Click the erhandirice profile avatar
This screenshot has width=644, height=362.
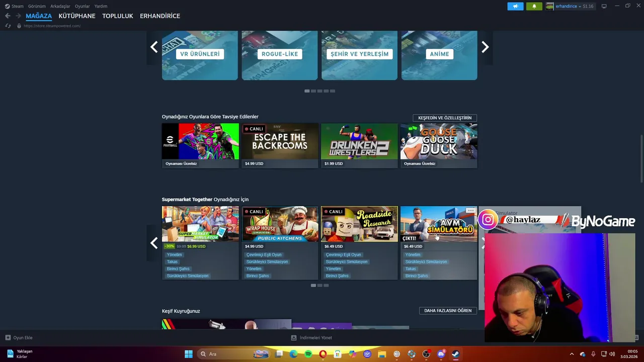tap(550, 6)
